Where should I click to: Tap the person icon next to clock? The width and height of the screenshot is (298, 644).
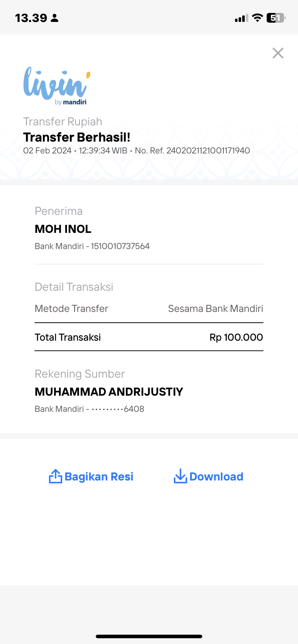pyautogui.click(x=55, y=18)
